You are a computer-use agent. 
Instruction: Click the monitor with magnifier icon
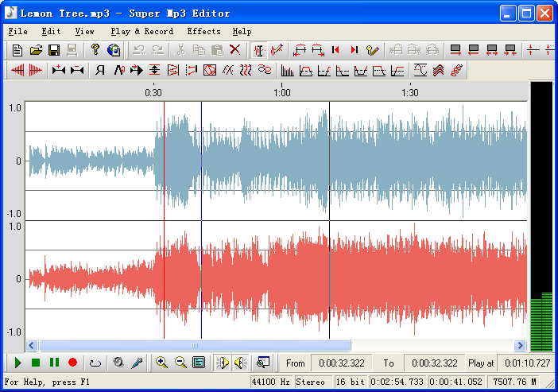tap(263, 363)
